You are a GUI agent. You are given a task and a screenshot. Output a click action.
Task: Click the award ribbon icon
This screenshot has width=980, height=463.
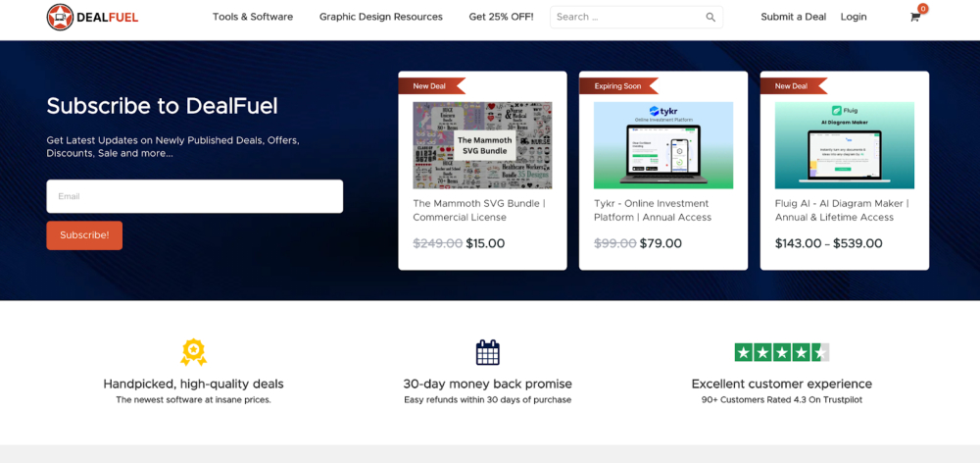(194, 352)
